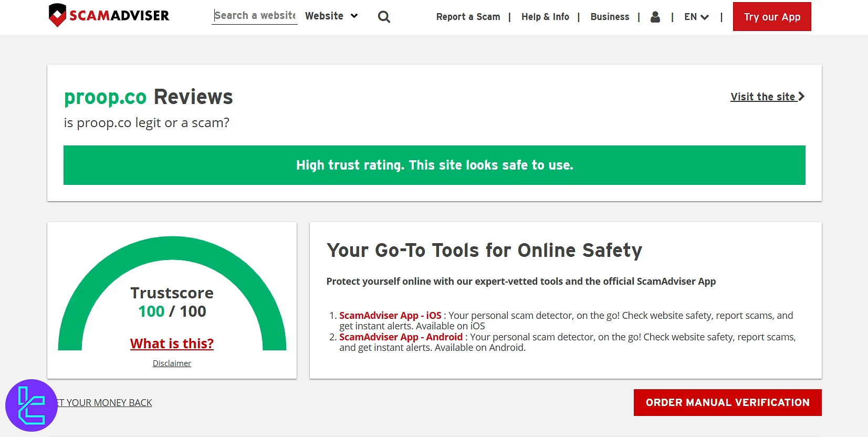Screen dimensions: 868x437
Task: Open the Disclaimer link under Trustscore
Action: [172, 363]
